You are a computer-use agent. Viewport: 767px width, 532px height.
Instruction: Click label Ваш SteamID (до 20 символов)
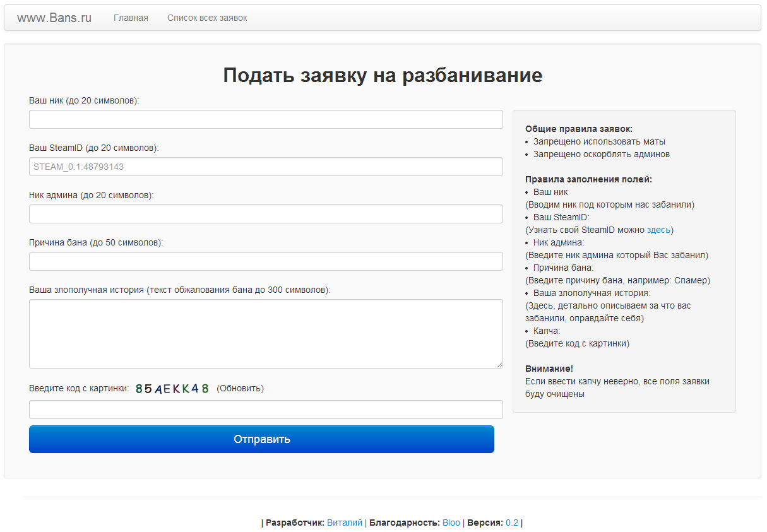pos(94,148)
